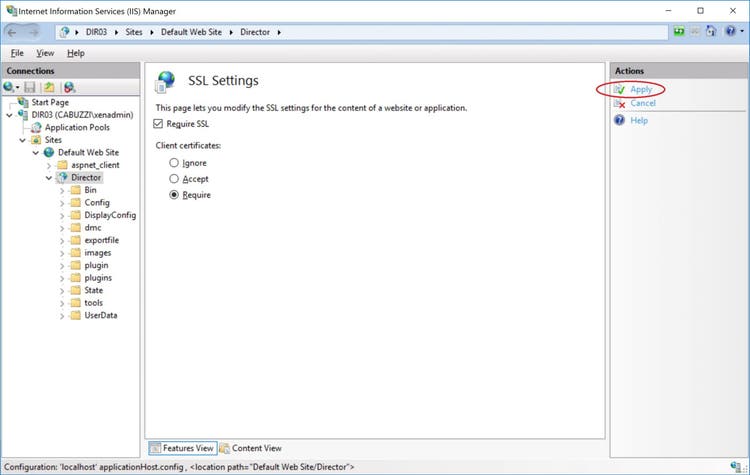The height and width of the screenshot is (475, 750).
Task: Select the dmc folder in tree
Action: 93,228
